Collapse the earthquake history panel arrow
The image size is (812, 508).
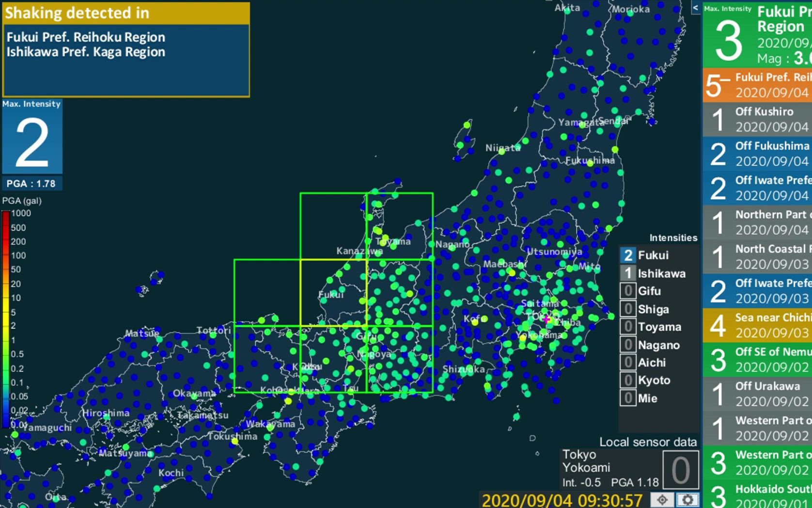coord(696,8)
